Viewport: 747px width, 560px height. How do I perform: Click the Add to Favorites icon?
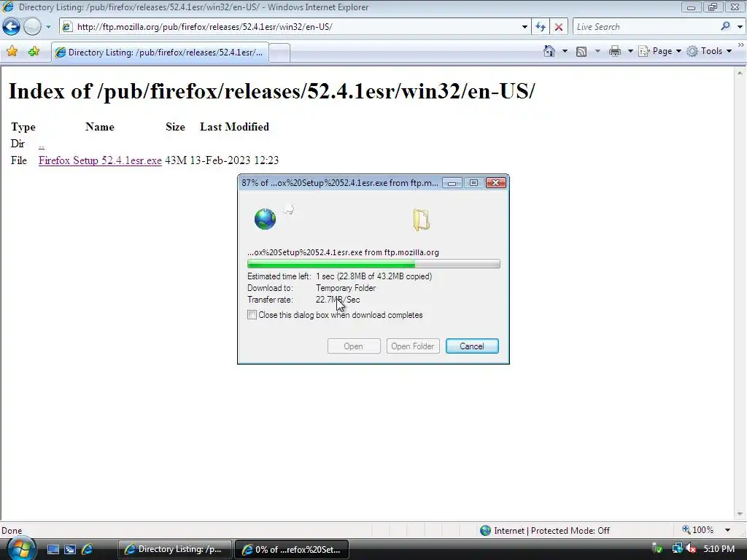pos(34,52)
